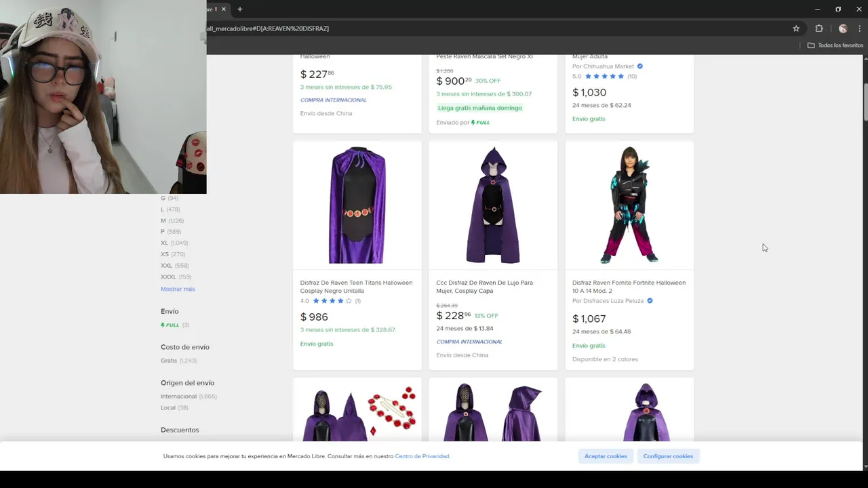
Task: Filter by size G
Action: point(169,198)
